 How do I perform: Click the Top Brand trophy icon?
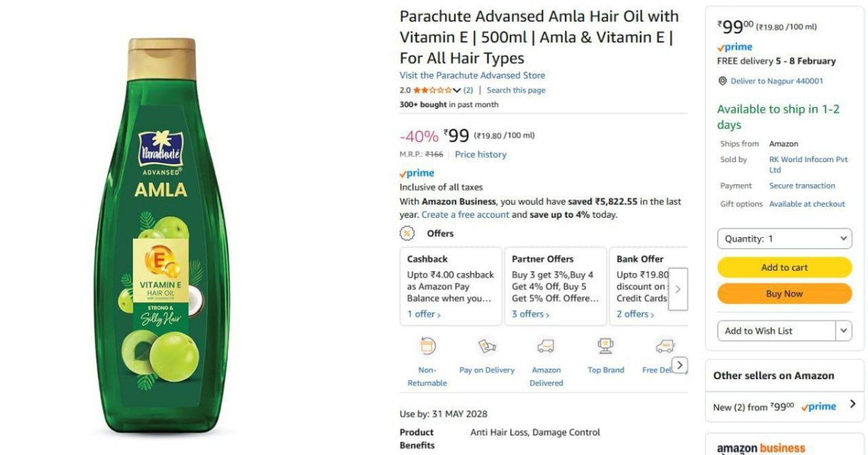click(x=605, y=346)
